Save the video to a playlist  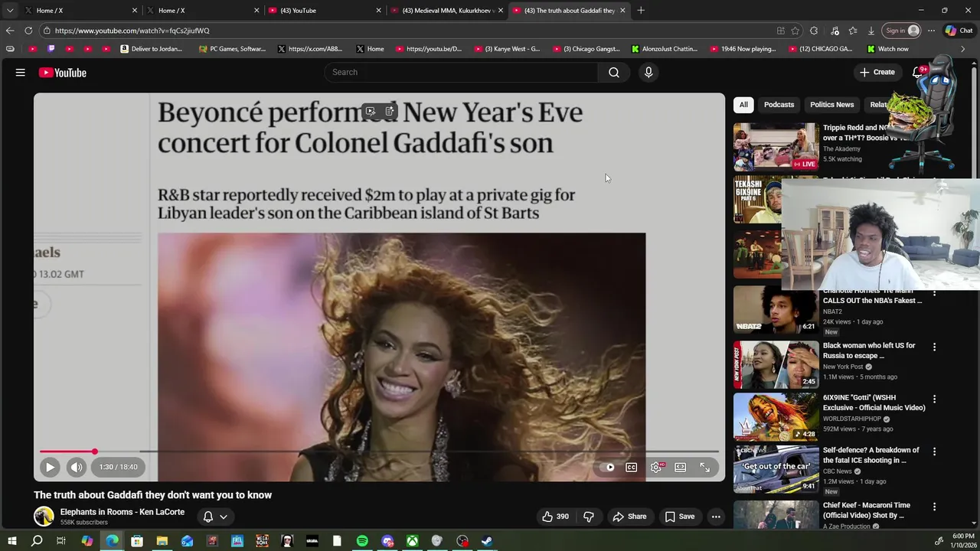pyautogui.click(x=680, y=517)
